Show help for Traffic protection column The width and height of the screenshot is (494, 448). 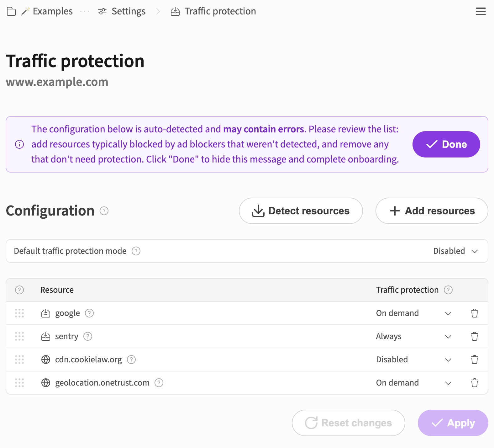[448, 290]
